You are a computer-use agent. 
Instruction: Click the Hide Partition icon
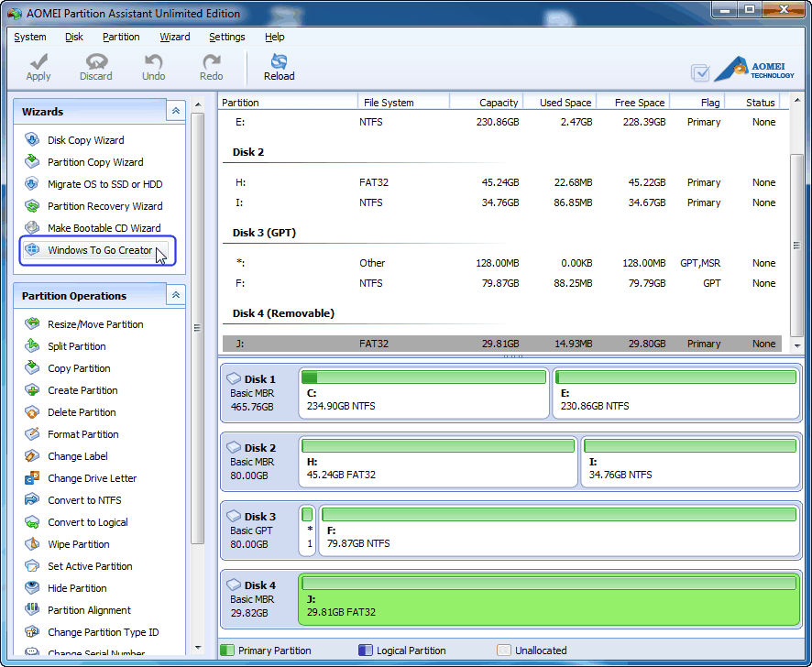[x=32, y=588]
